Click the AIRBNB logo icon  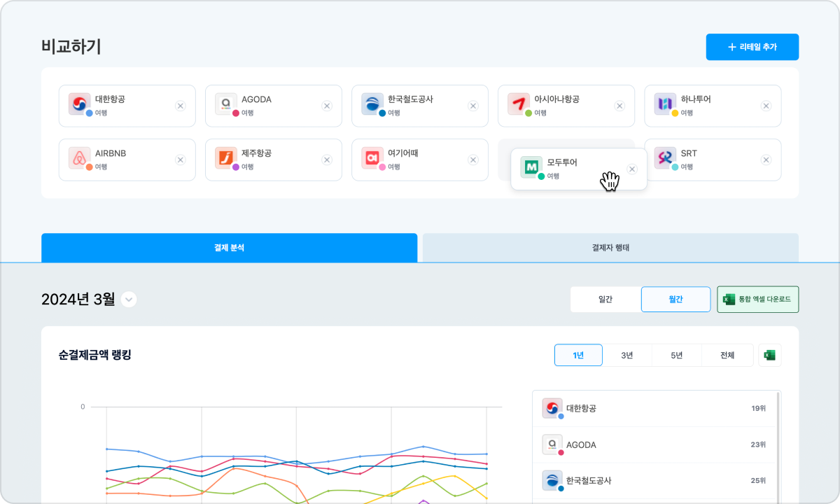click(79, 158)
